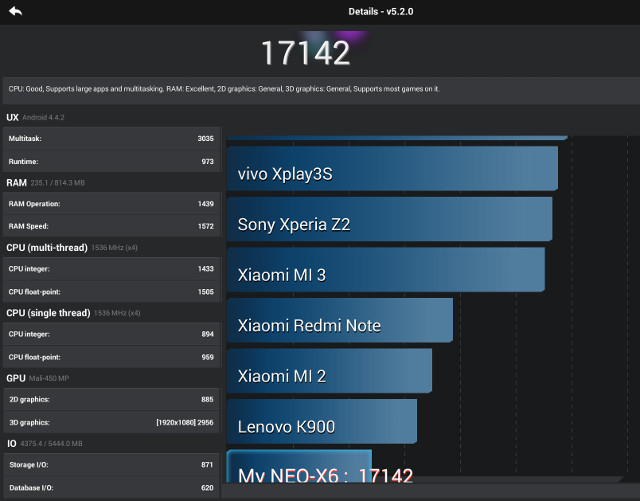Select single thread CPU integer row (894)
The height and width of the screenshot is (501, 640).
(x=111, y=334)
